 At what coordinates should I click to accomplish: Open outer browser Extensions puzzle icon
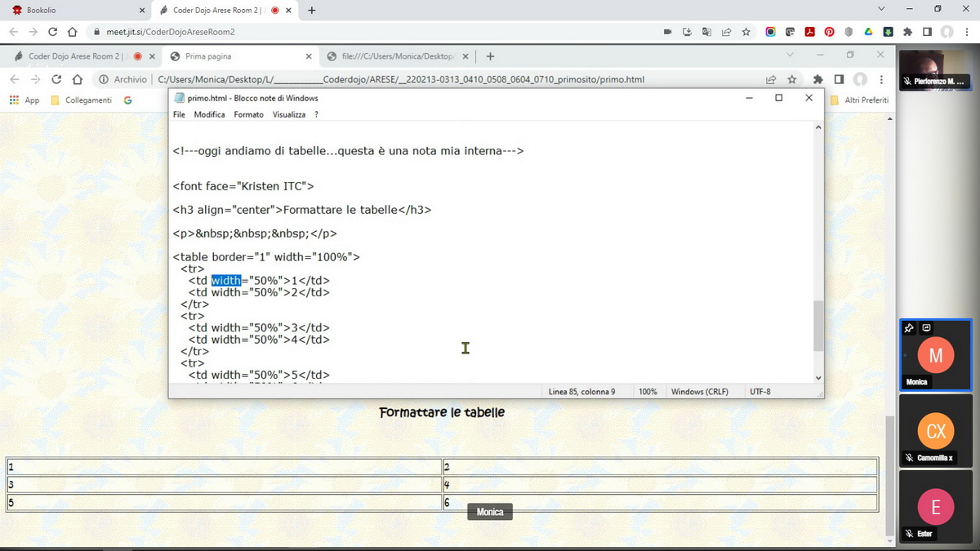coord(907,32)
